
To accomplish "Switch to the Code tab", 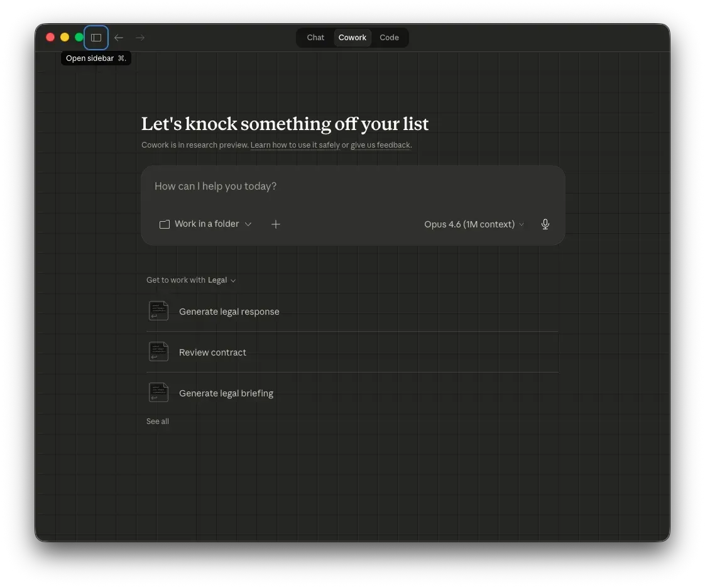I will click(389, 38).
